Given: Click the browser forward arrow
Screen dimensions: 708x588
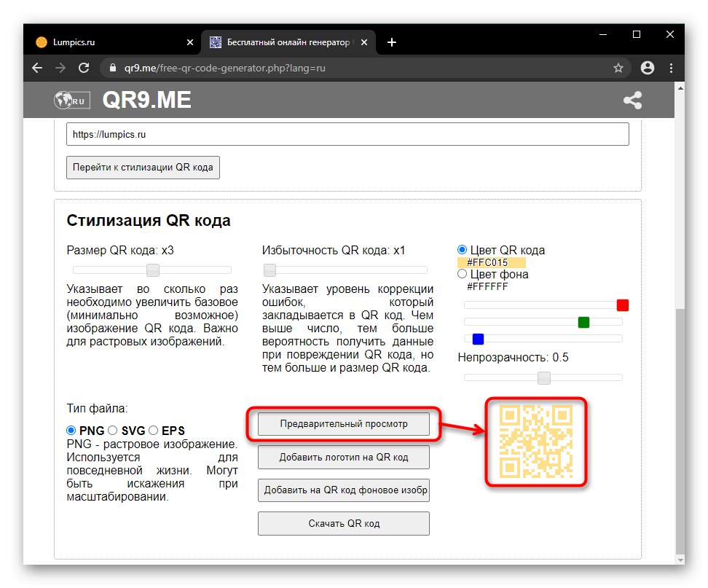Looking at the screenshot, I should tap(60, 68).
